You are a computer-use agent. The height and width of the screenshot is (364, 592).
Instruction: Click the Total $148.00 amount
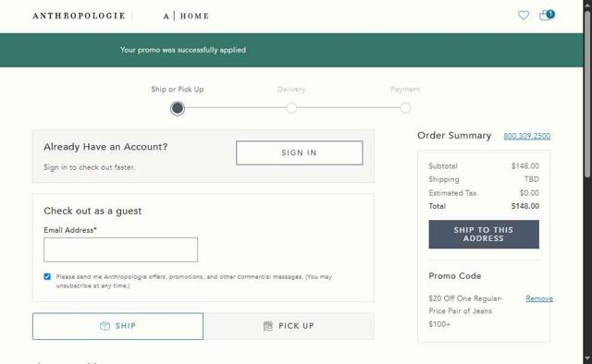click(524, 206)
